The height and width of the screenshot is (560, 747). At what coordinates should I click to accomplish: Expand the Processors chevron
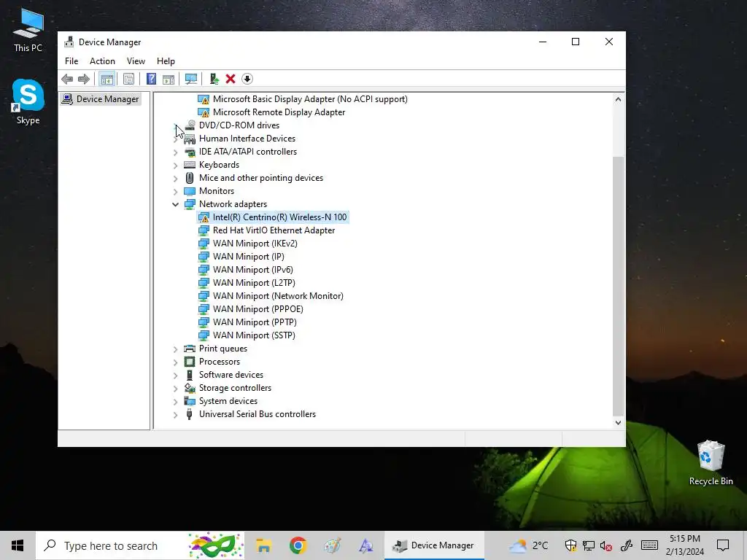coord(175,362)
